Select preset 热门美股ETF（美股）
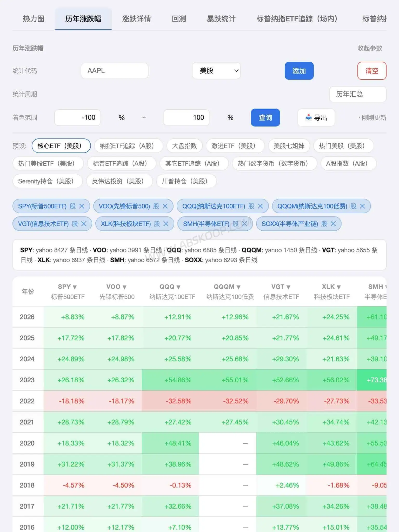Viewport: 399px width, 532px height. click(x=48, y=163)
